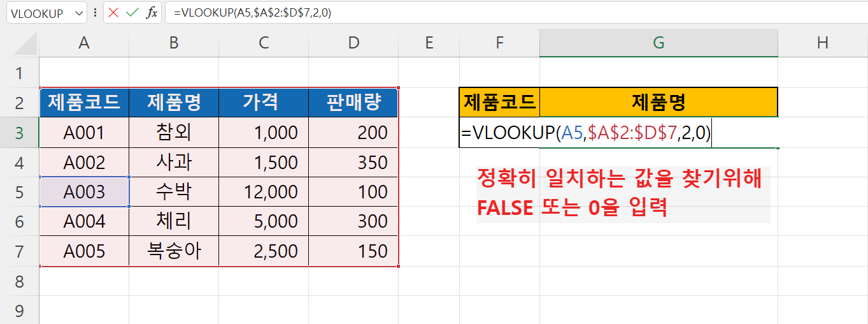Select the sales quantity cell 300
Image resolution: width=868 pixels, height=324 pixels.
tap(353, 221)
